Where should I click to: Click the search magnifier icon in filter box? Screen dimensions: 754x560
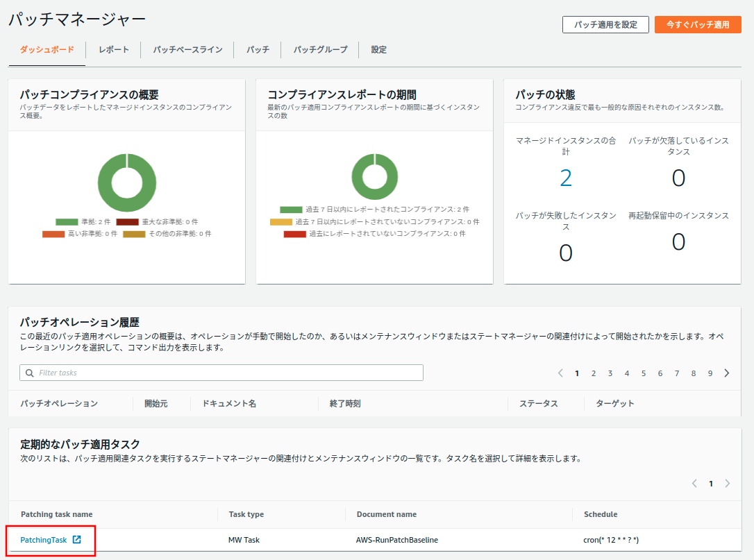pyautogui.click(x=29, y=373)
